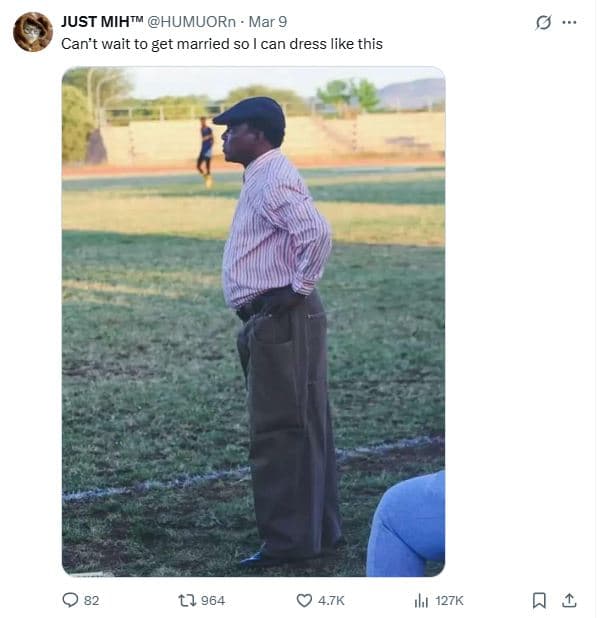Click the 4.7K likes count
Viewport: 605px width, 618px height.
point(331,600)
